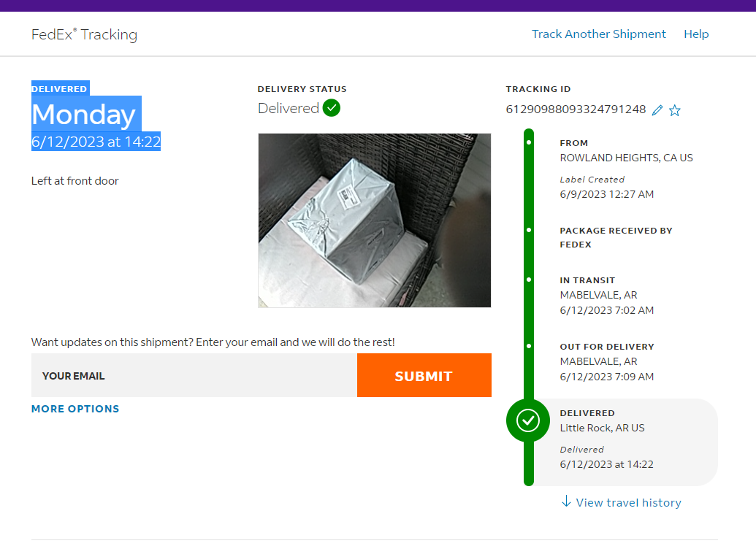Click the Delivered Little Rock status card
Image resolution: width=756 pixels, height=546 pixels.
pyautogui.click(x=626, y=442)
